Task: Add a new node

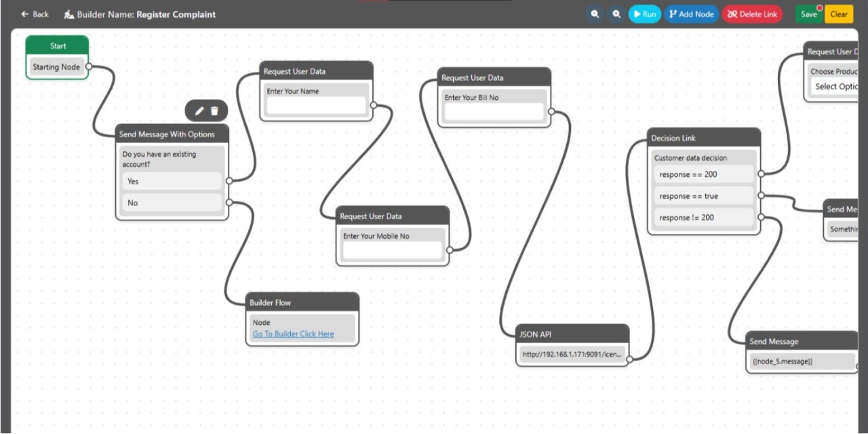Action: click(x=691, y=14)
